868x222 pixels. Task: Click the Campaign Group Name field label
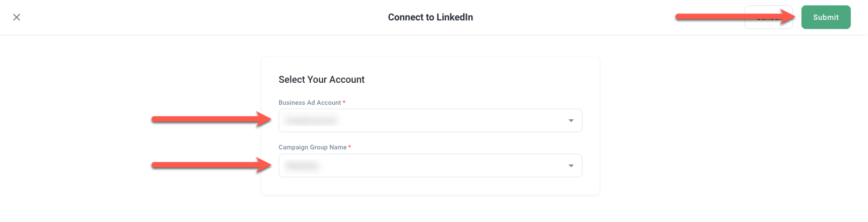coord(312,147)
